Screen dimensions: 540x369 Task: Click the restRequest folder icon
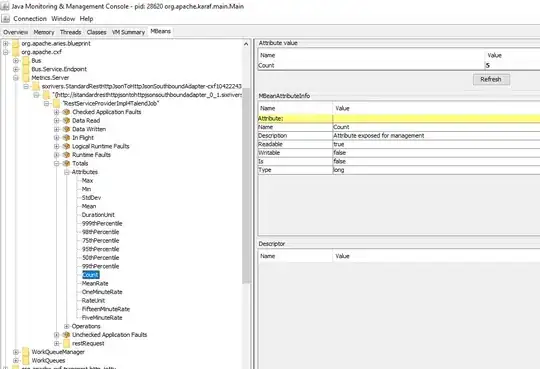(x=66, y=343)
